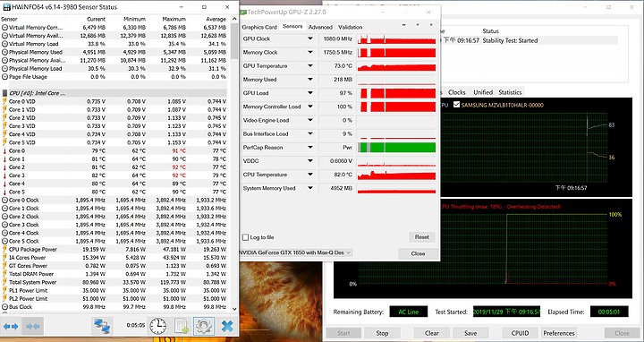Select Stability Test: Started log entry
Viewport: 644px width, 342px height.
pos(510,40)
